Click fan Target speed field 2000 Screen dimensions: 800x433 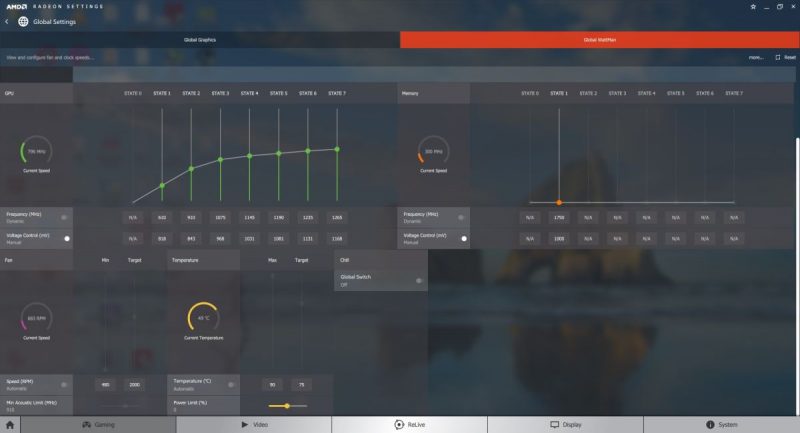(x=134, y=385)
